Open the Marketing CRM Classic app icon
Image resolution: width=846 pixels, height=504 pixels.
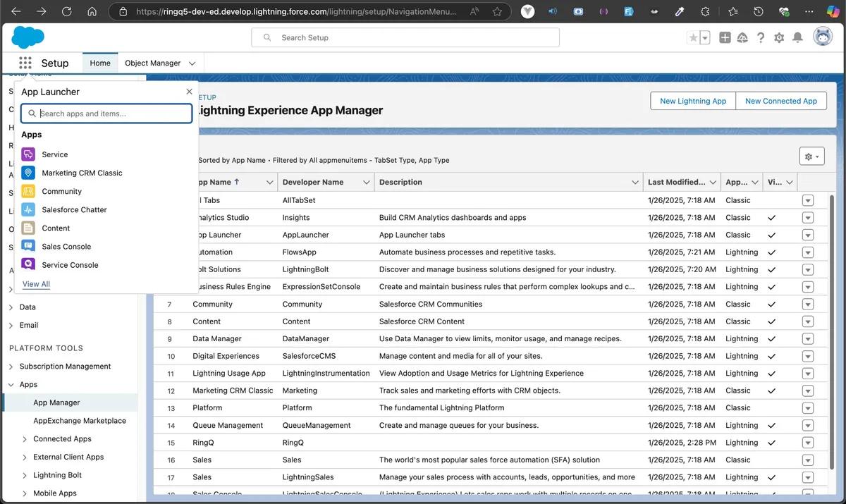28,173
